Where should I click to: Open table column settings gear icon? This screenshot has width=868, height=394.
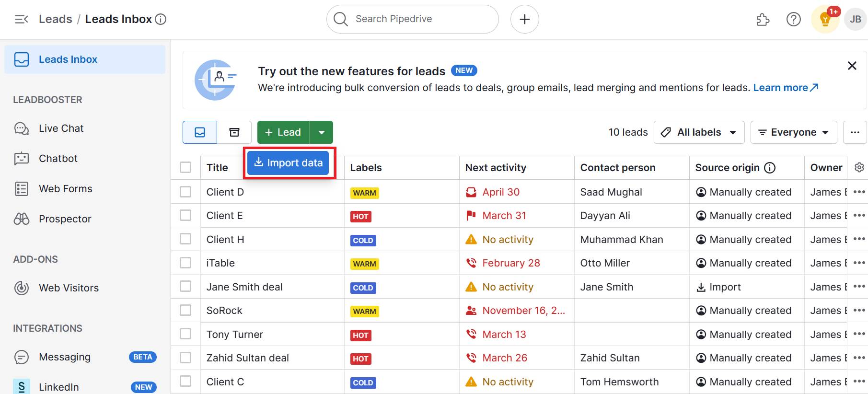pyautogui.click(x=859, y=167)
